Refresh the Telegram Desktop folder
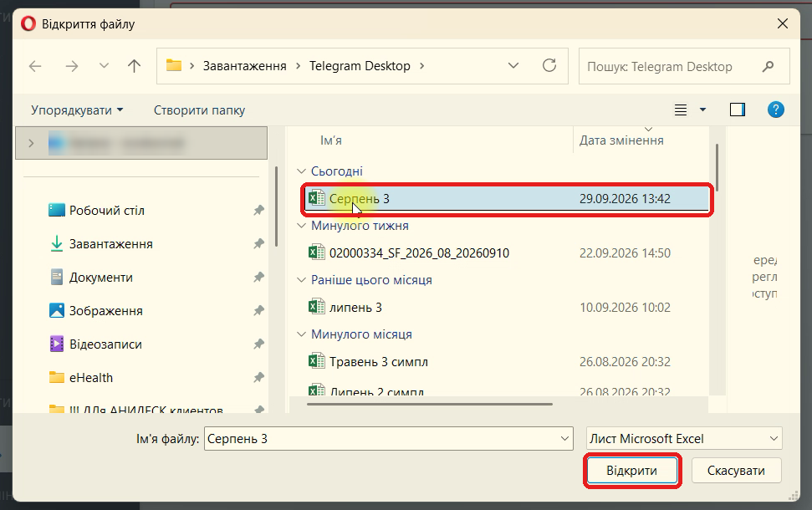Image resolution: width=812 pixels, height=510 pixels. click(549, 65)
